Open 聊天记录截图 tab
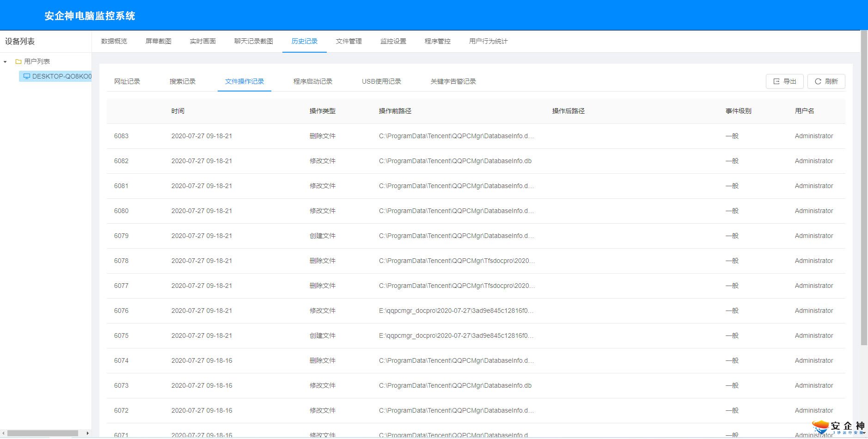Screen dimensions: 868x439 (x=254, y=41)
